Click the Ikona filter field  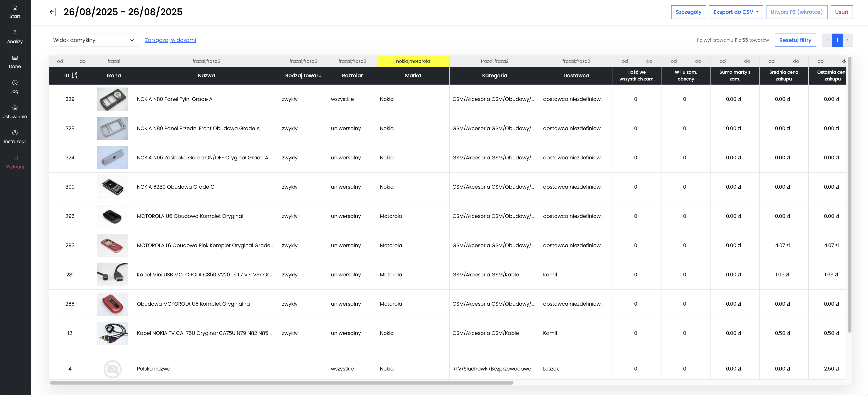(x=114, y=61)
